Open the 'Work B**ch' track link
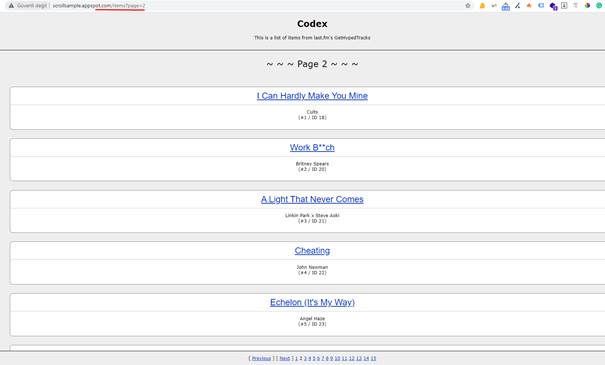 [312, 147]
